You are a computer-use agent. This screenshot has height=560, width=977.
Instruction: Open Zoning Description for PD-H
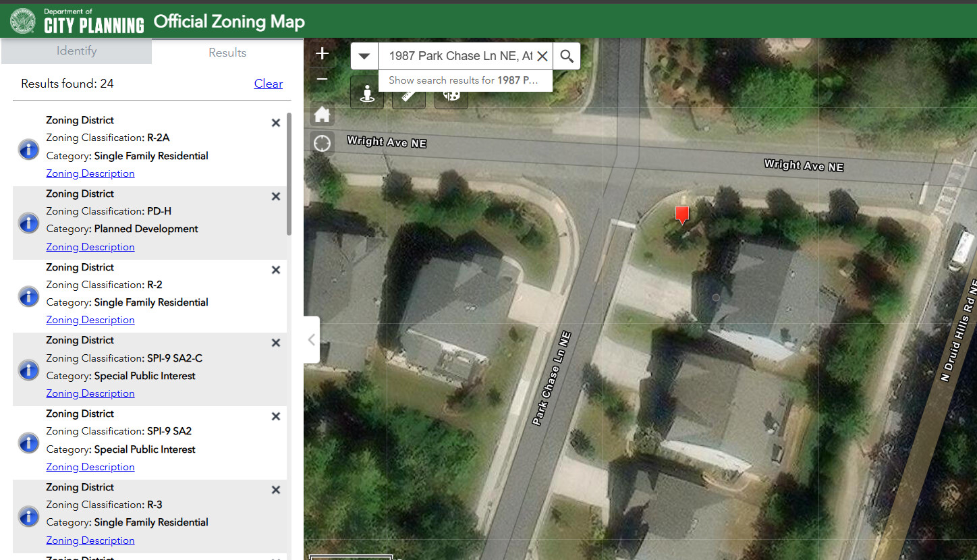click(90, 247)
